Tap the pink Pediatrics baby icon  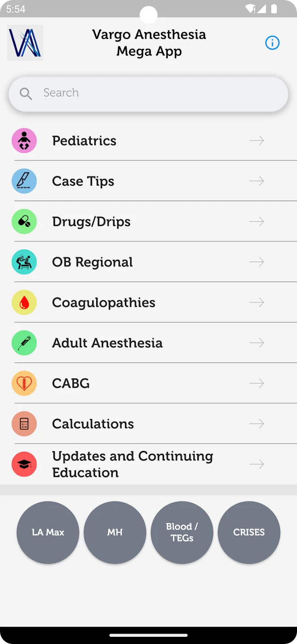tap(24, 141)
